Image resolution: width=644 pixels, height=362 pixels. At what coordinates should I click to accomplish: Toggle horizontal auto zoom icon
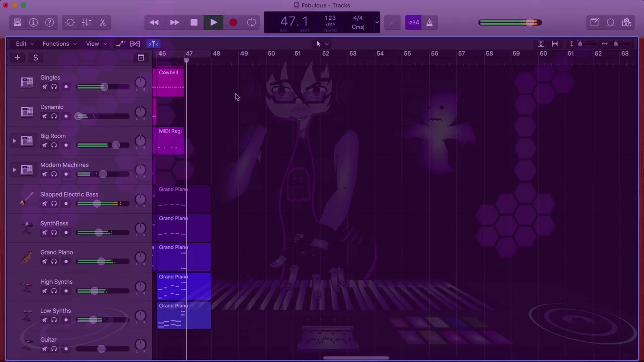[555, 44]
